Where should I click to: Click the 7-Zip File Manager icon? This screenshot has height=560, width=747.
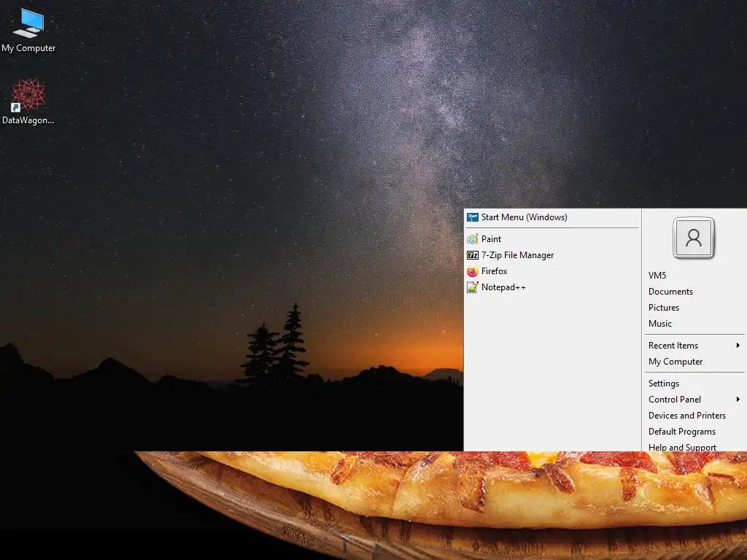[472, 255]
